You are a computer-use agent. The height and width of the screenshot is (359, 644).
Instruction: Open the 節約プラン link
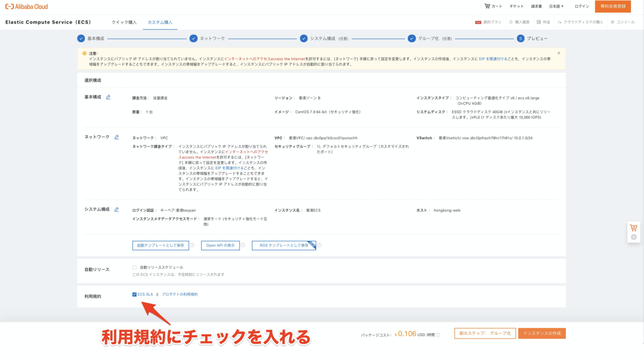pos(493,23)
